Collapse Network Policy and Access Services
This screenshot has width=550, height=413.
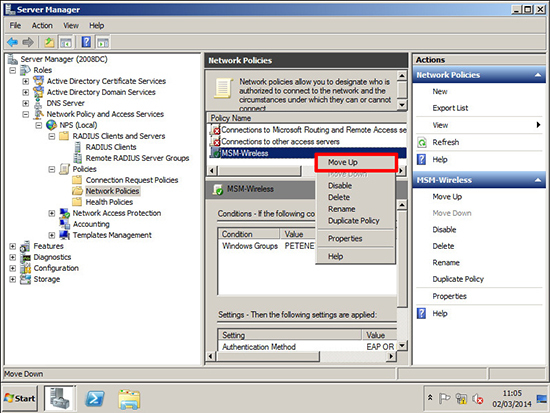(x=26, y=114)
